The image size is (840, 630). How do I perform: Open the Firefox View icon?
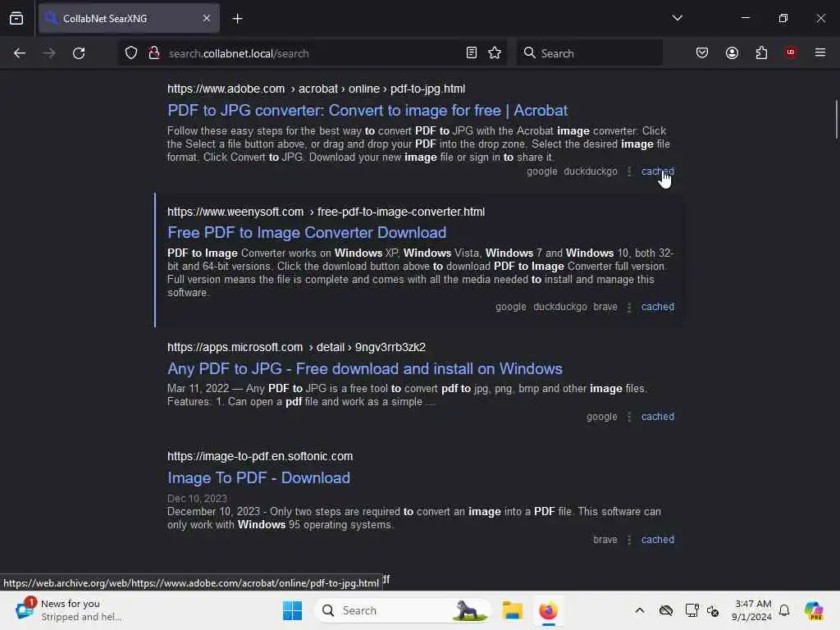(x=16, y=19)
